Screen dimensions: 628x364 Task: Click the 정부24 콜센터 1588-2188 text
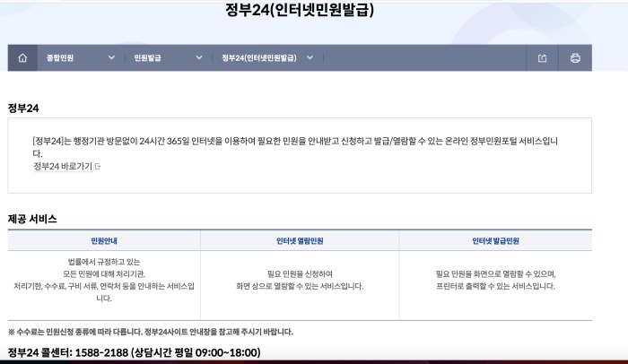(x=135, y=352)
